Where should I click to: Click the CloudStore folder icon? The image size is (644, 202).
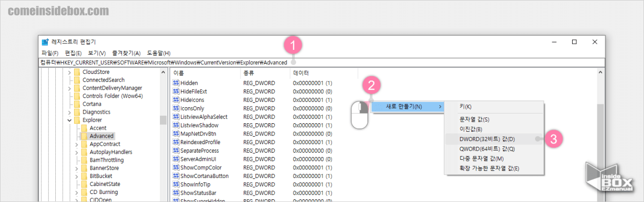[x=77, y=72]
